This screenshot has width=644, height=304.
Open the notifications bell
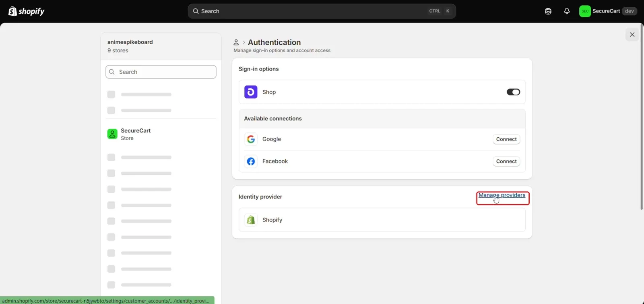[567, 11]
